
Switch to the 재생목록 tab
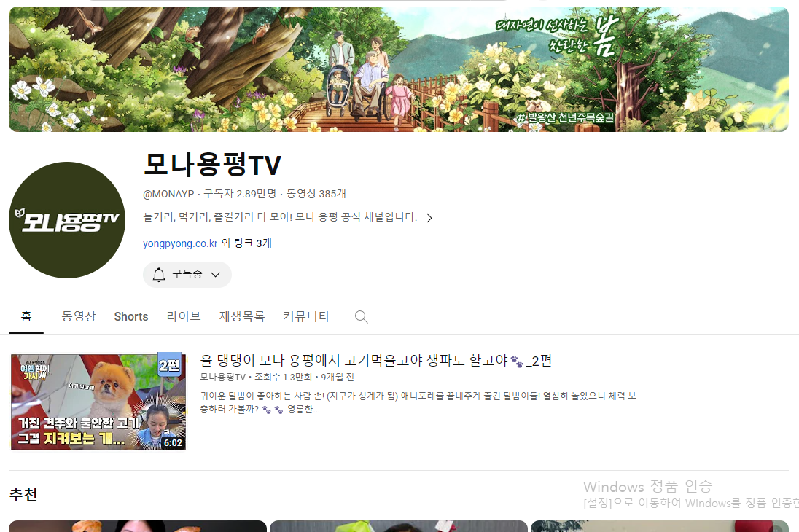pos(242,317)
